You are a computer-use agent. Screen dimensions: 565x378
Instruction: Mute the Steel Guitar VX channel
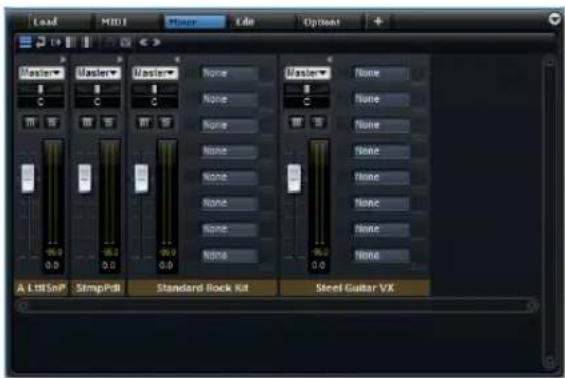pos(296,123)
